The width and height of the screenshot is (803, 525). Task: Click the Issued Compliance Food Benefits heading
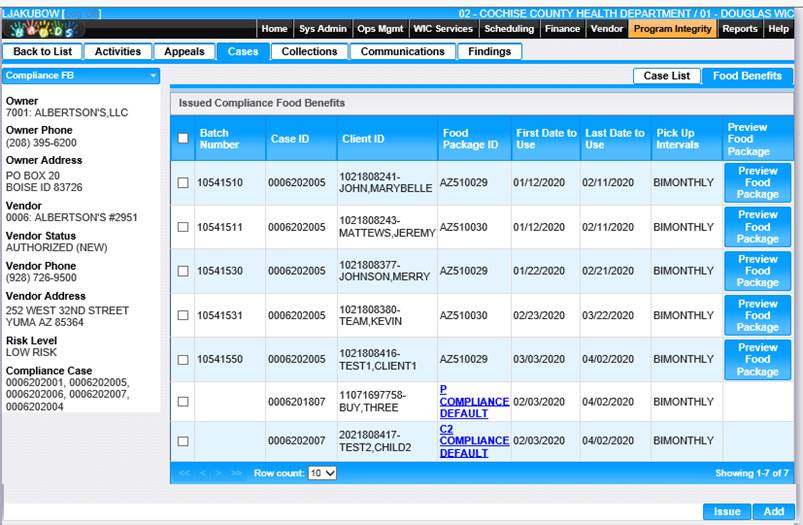262,103
